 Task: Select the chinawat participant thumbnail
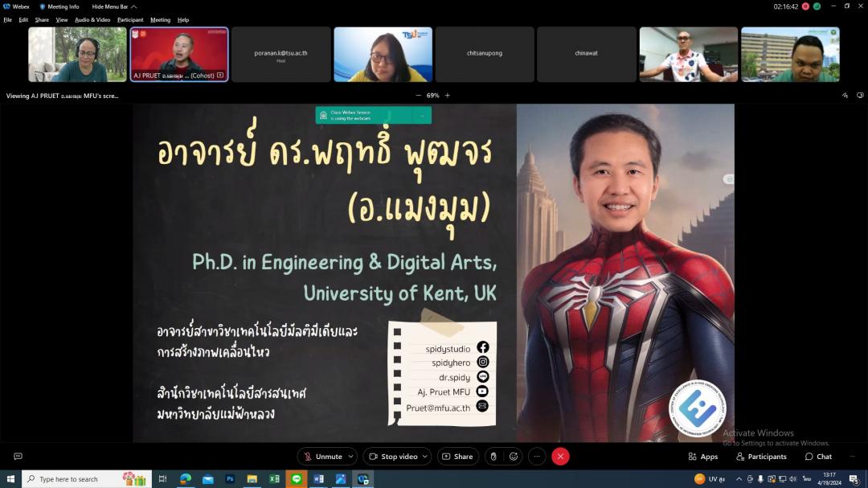pyautogui.click(x=586, y=54)
